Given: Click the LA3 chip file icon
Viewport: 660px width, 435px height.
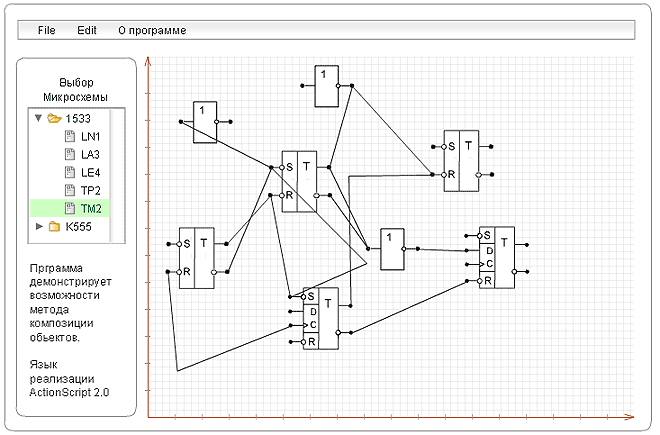Looking at the screenshot, I should click(x=70, y=154).
